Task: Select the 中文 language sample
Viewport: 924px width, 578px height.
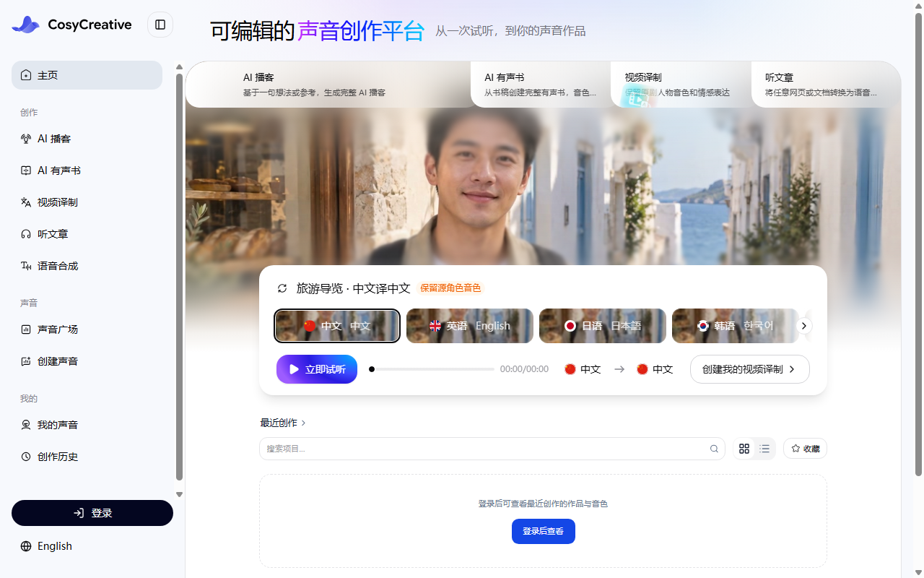Action: pos(337,326)
